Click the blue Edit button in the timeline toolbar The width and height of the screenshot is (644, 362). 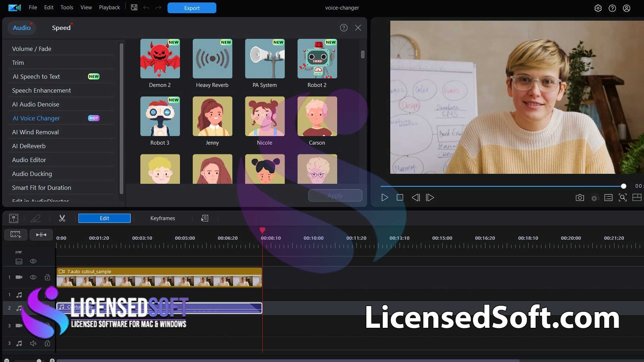coord(104,218)
